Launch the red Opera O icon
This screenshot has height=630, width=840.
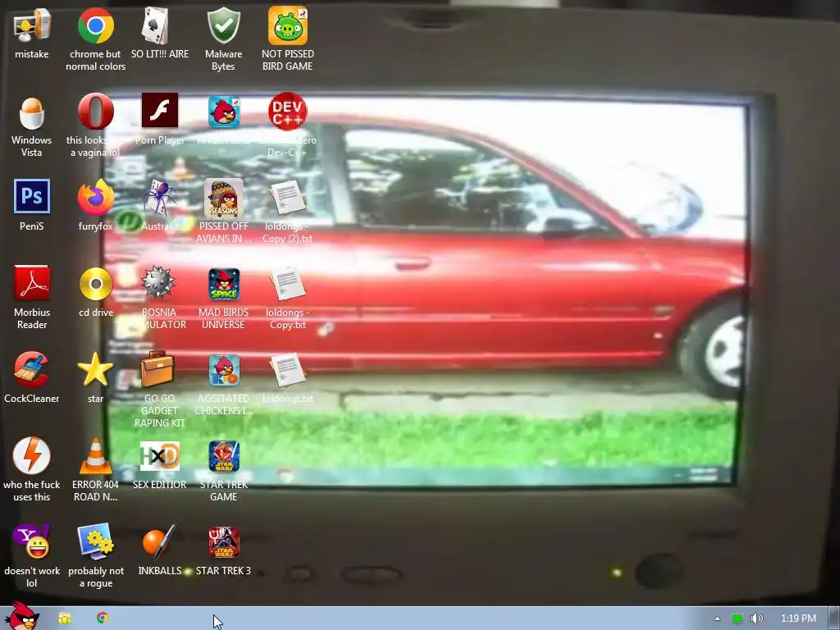coord(95,112)
